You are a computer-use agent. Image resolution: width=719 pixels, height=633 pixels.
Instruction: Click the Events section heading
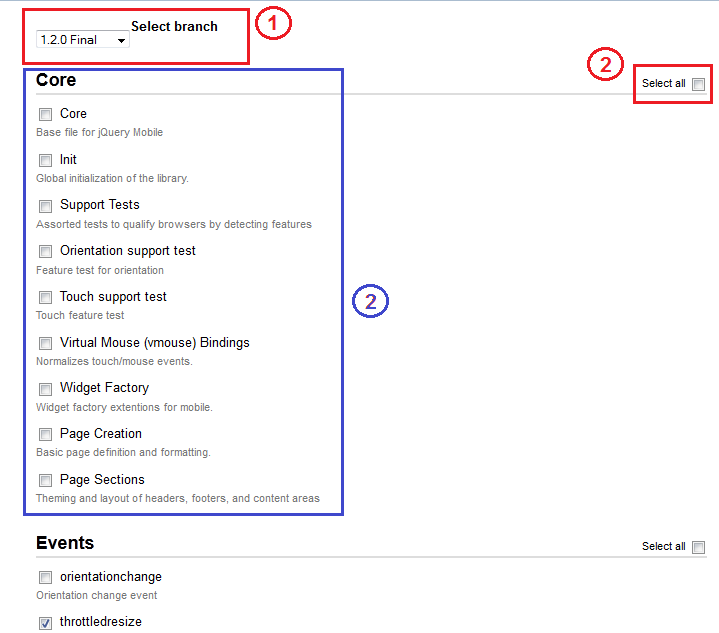coord(65,543)
